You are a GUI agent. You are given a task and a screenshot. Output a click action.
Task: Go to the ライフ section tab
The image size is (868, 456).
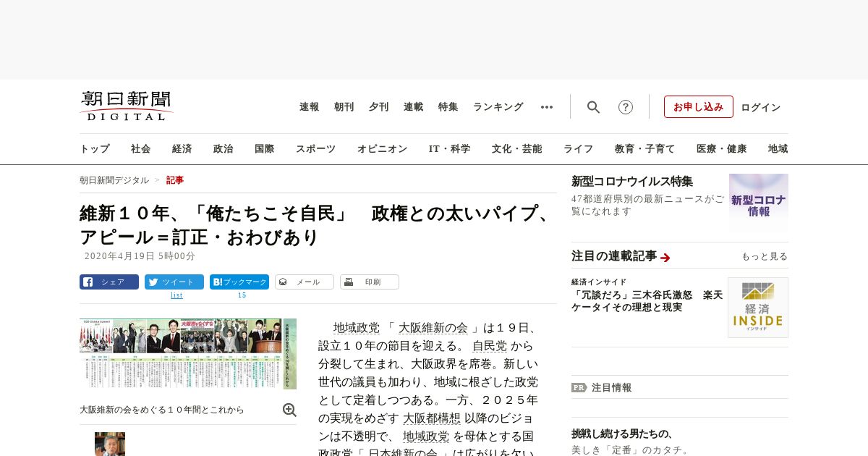coord(579,149)
